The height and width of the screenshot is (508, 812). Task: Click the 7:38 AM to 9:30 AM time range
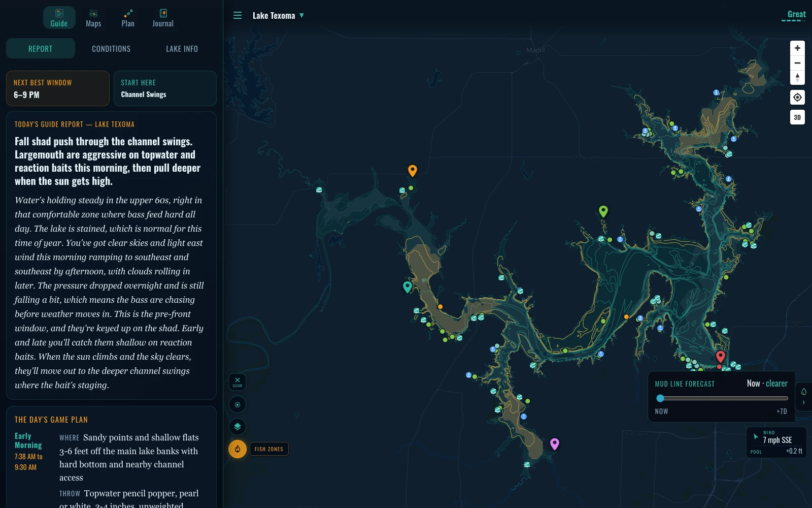click(28, 462)
